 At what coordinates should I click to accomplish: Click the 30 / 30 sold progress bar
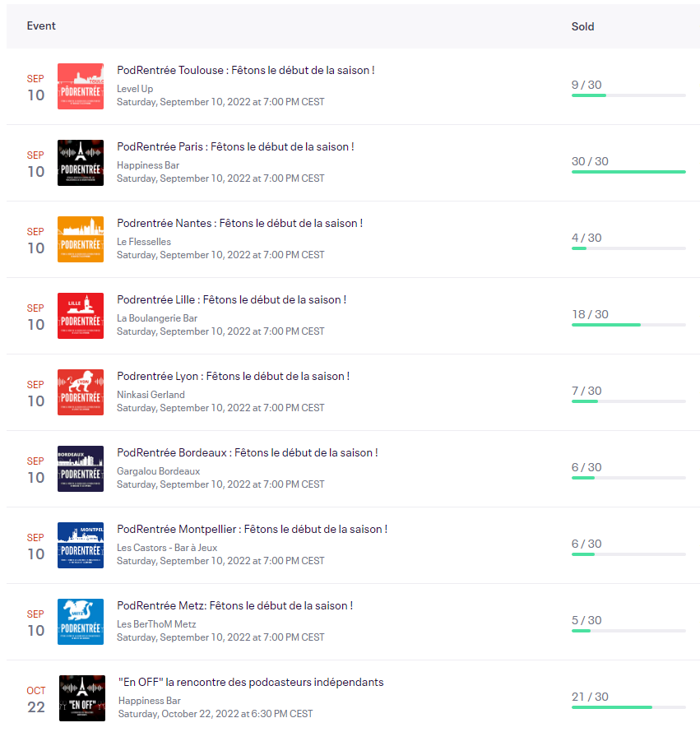[628, 172]
